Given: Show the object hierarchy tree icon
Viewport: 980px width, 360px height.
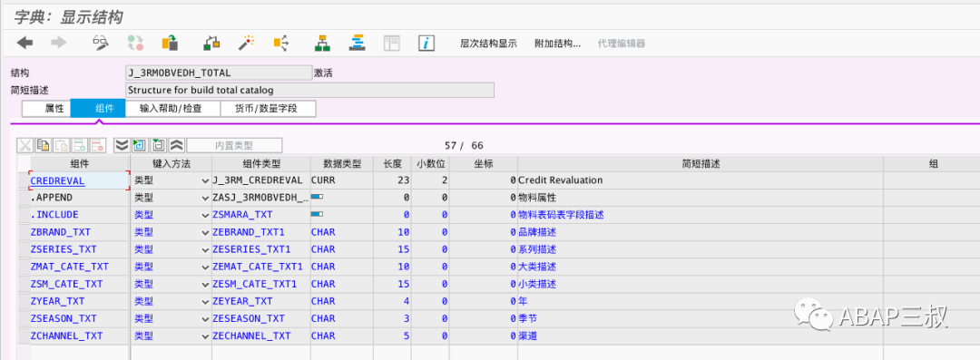Looking at the screenshot, I should [x=322, y=43].
